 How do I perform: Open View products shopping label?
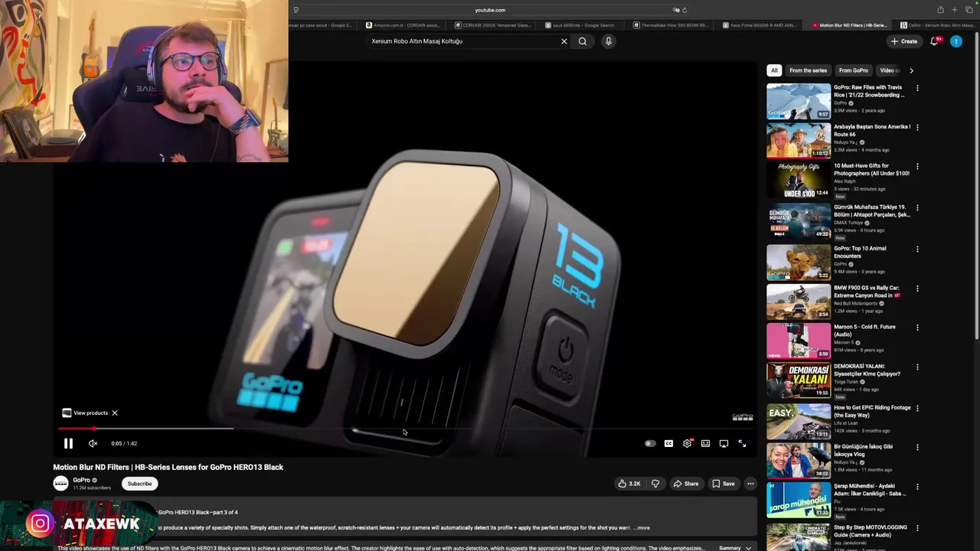point(85,413)
